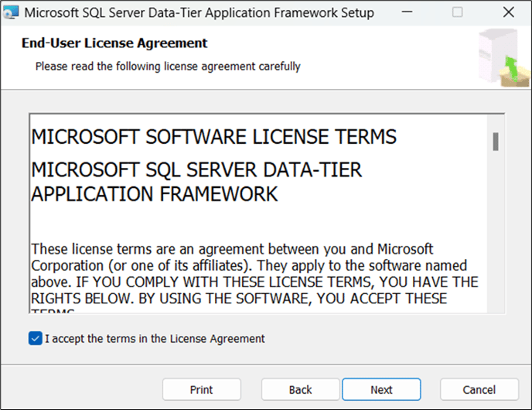The height and width of the screenshot is (410, 532).
Task: Uncheck the accept license terms checkbox
Action: tap(35, 339)
